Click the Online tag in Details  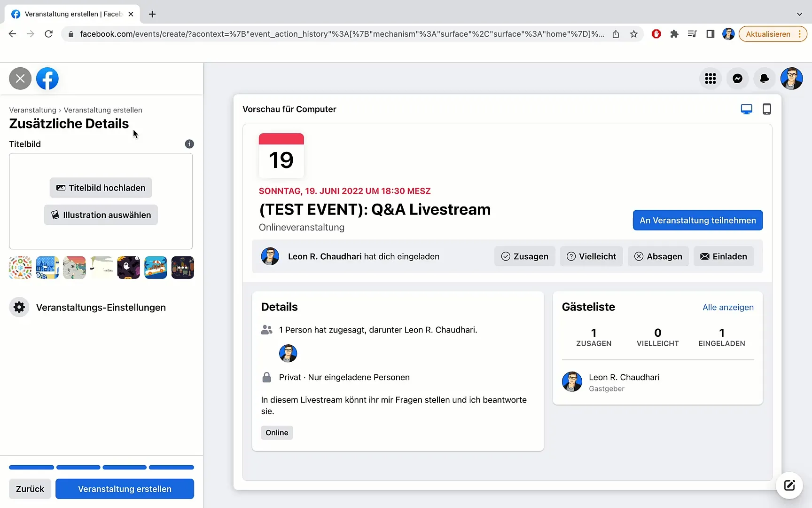[x=277, y=433]
